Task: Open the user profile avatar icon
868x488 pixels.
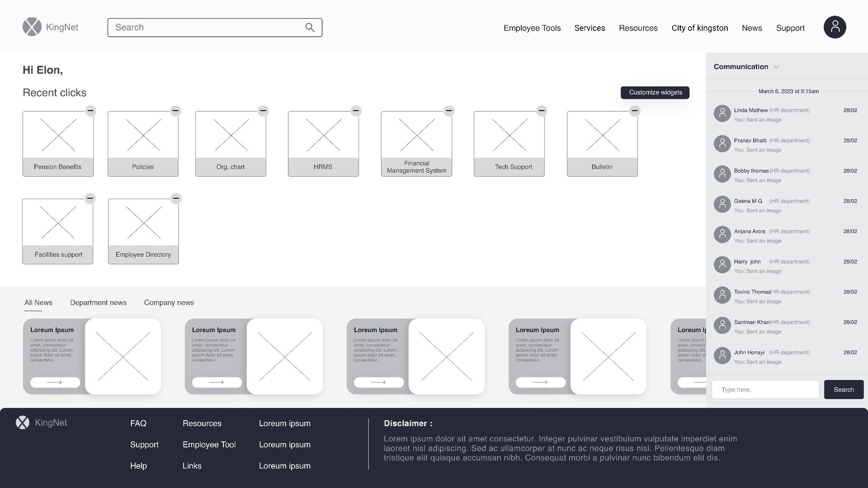Action: tap(835, 27)
